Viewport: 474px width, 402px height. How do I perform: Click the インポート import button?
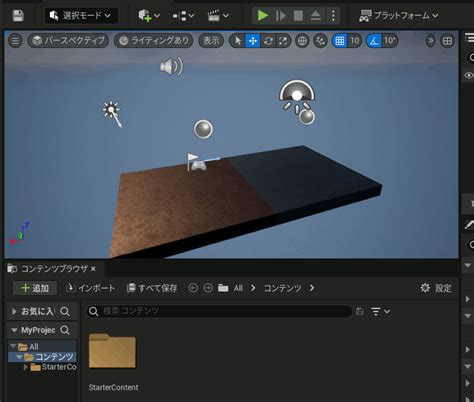90,288
